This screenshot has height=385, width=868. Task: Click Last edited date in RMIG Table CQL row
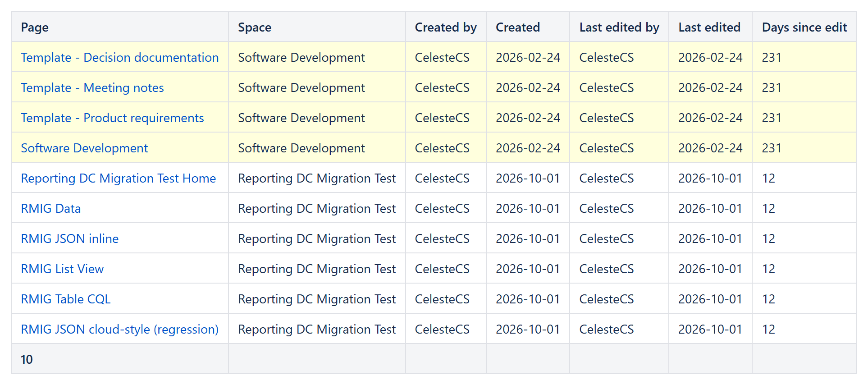(x=710, y=299)
